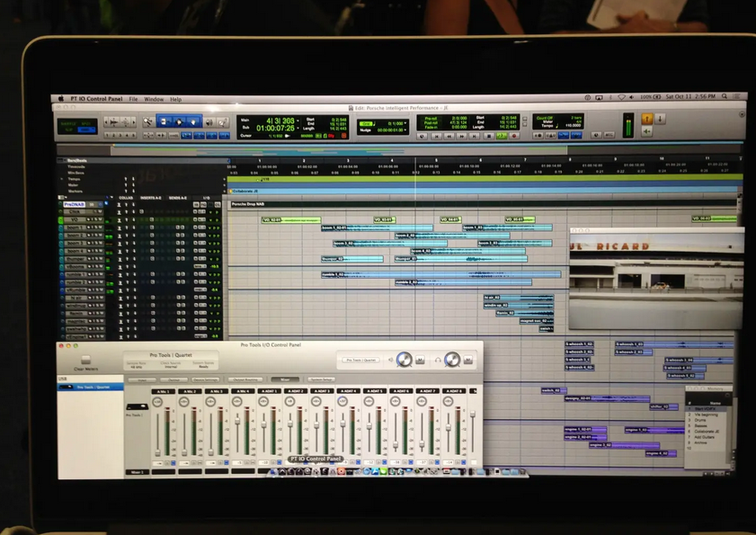Open the Window menu
This screenshot has width=756, height=535.
pyautogui.click(x=154, y=99)
